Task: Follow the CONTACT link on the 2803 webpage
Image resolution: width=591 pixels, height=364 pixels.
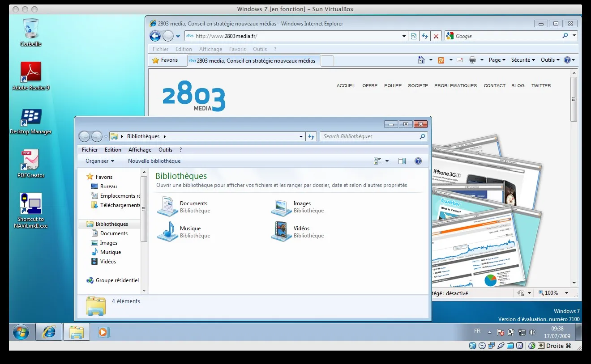Action: click(x=494, y=85)
